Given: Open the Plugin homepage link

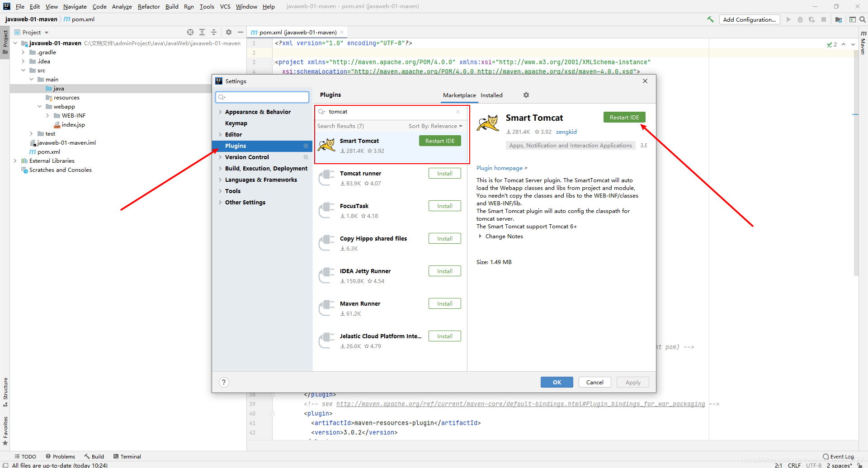Looking at the screenshot, I should coord(502,168).
